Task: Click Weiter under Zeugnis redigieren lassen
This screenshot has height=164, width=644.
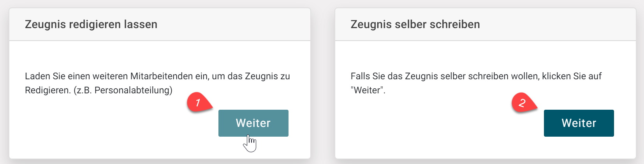Action: tap(253, 123)
